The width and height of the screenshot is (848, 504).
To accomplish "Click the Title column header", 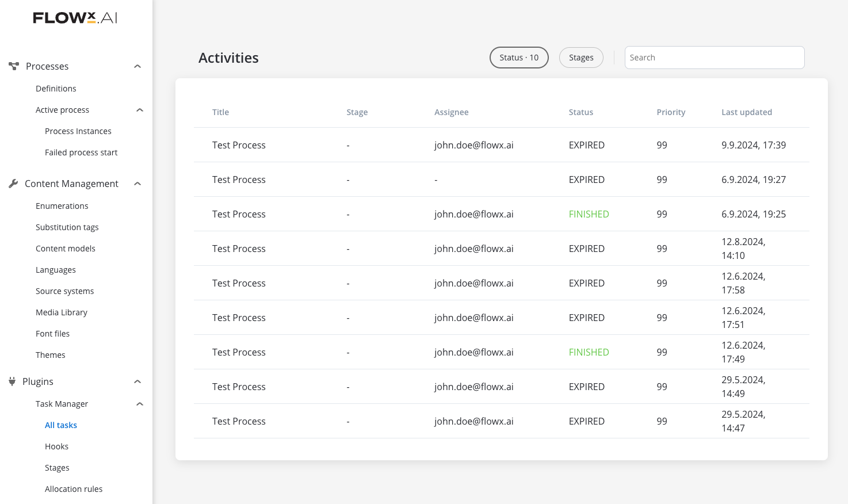I will tap(220, 112).
